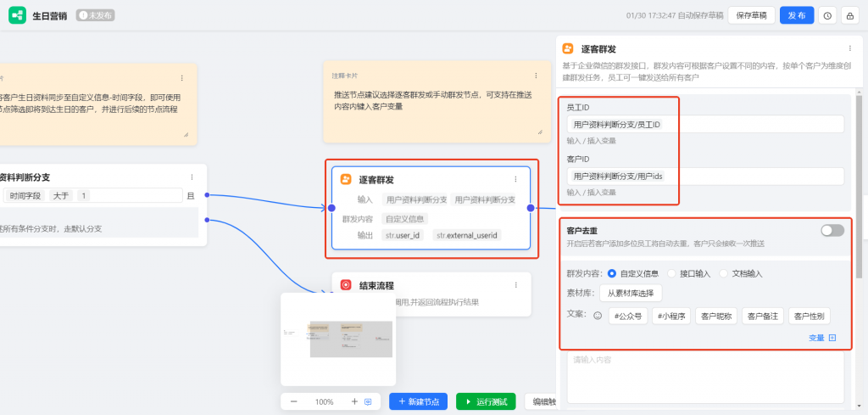868x415 pixels.
Task: Click the 时间字段 condition tag
Action: point(25,195)
